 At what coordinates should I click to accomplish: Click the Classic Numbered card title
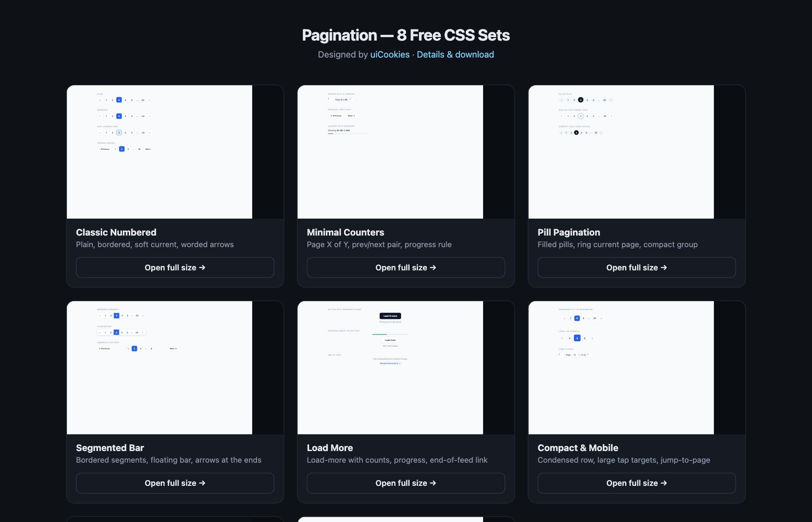click(x=116, y=232)
